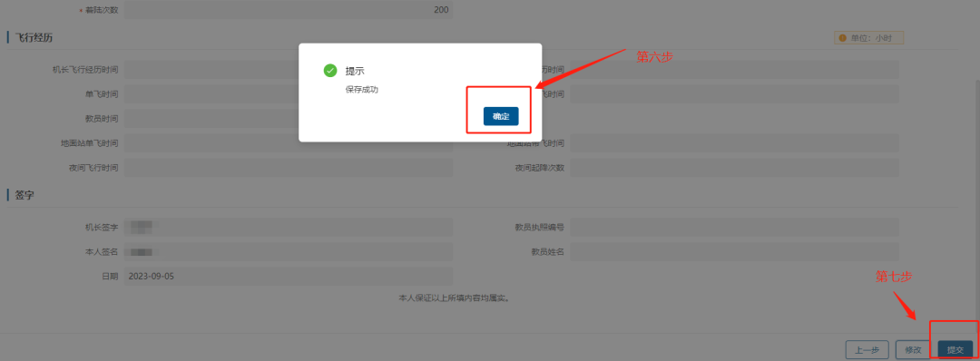Click the 夜间起降次数 input field
The image size is (980, 361).
[734, 168]
